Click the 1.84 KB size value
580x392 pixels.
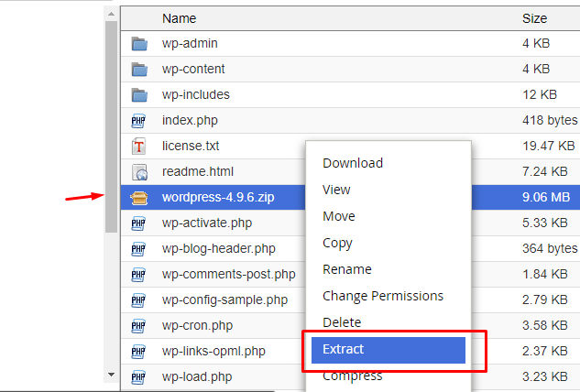[x=545, y=275]
